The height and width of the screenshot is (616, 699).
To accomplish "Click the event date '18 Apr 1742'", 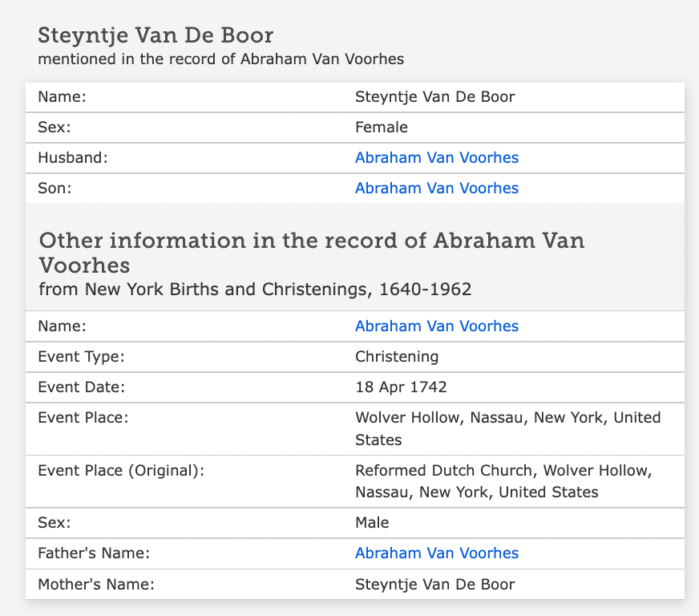I will (401, 387).
